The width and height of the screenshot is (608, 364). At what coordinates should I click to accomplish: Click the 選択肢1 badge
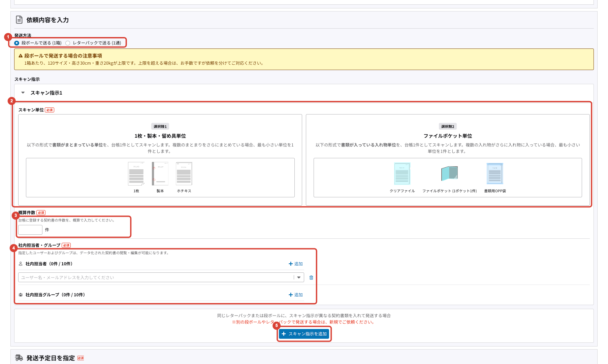point(160,127)
